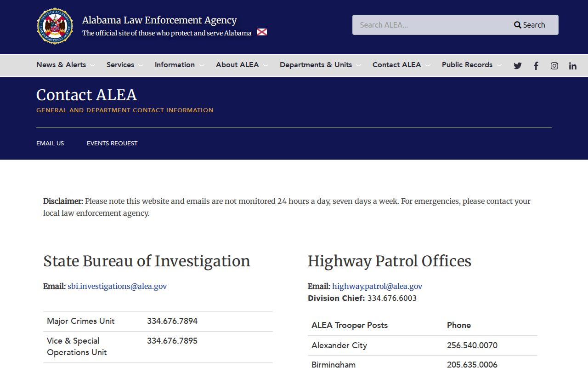Click the Contact ALEA page heading
Image resolution: width=588 pixels, height=368 pixels.
(86, 95)
